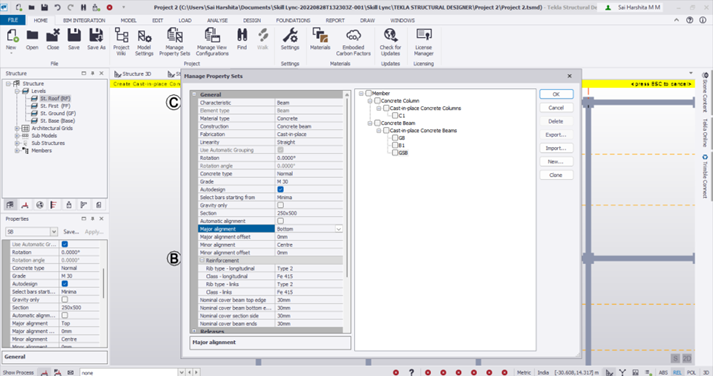Toggle ABS coordinate mode in status bar
The height and width of the screenshot is (376, 713).
(663, 372)
